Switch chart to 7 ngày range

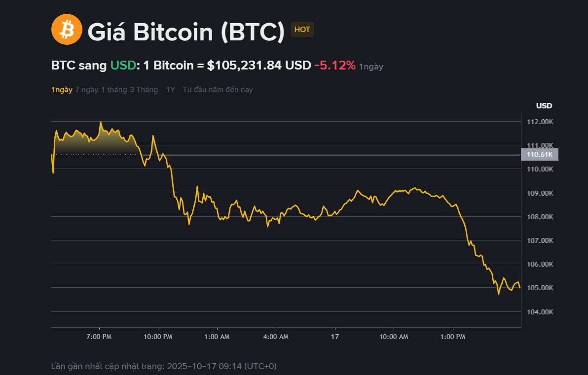(x=86, y=90)
